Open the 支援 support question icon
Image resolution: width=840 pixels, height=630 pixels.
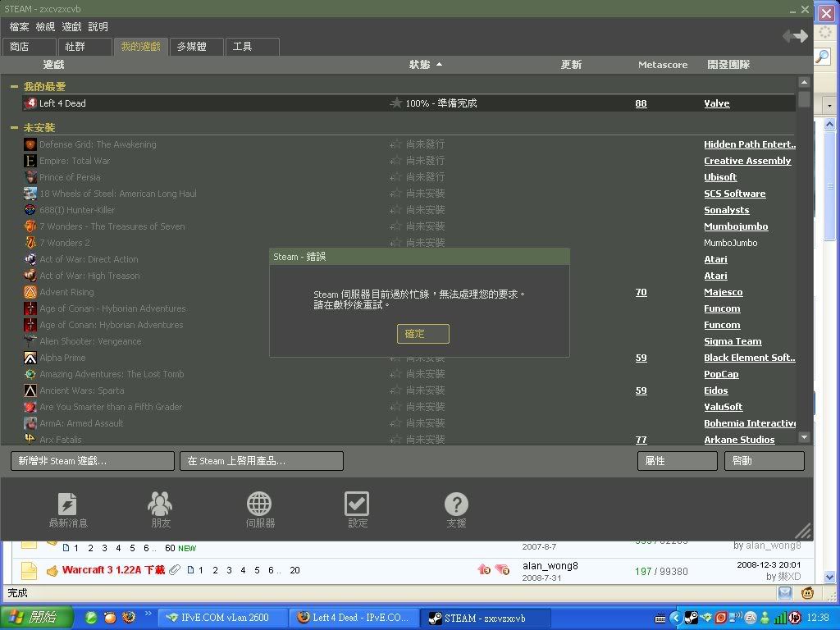click(456, 504)
